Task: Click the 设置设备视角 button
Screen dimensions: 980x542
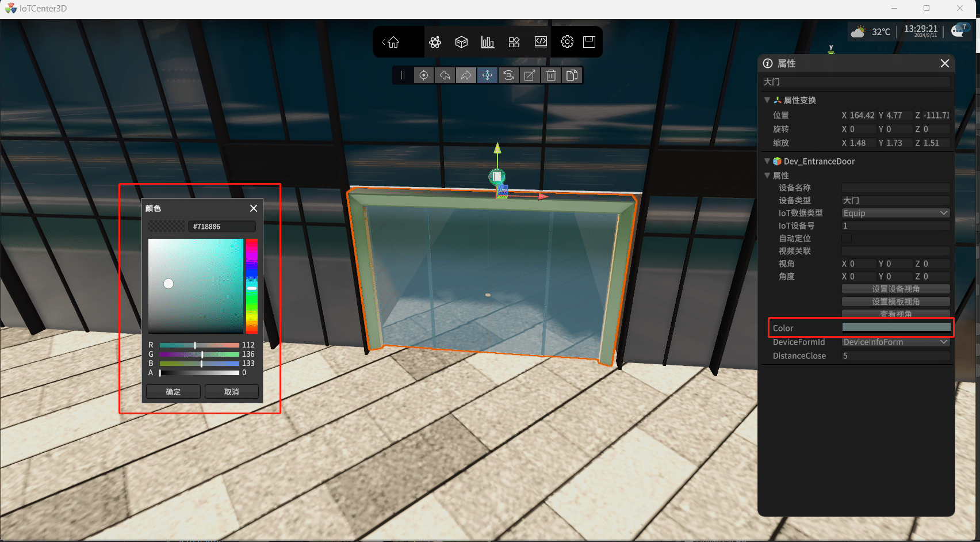Action: (x=895, y=289)
